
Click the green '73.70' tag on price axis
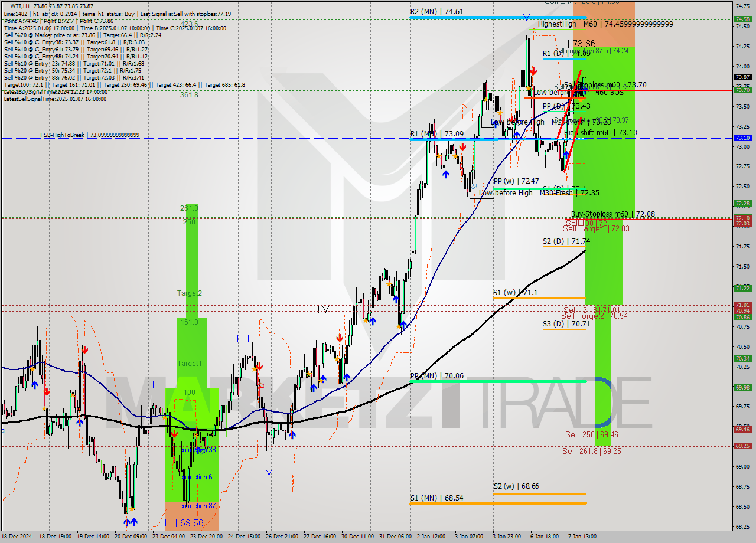[x=742, y=90]
